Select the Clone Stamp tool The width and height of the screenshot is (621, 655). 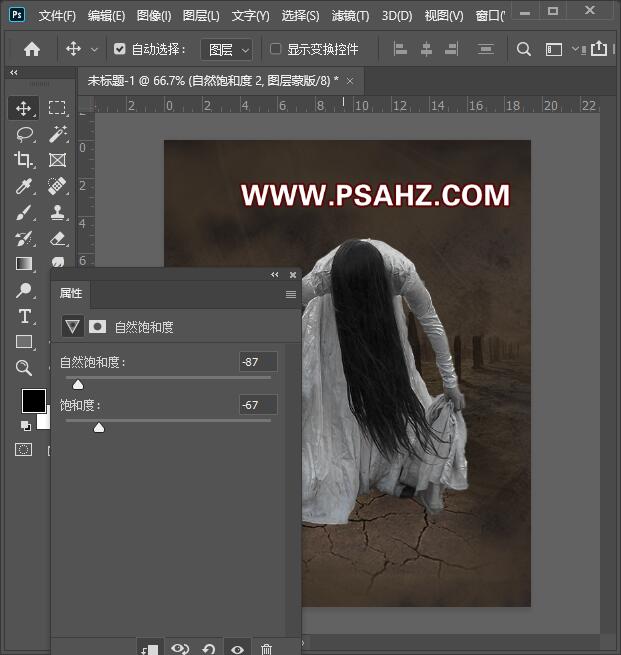pos(58,212)
